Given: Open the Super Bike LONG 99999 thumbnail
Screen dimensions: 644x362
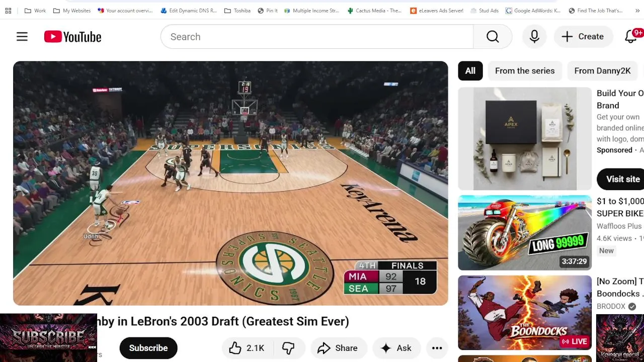Looking at the screenshot, I should 525,233.
